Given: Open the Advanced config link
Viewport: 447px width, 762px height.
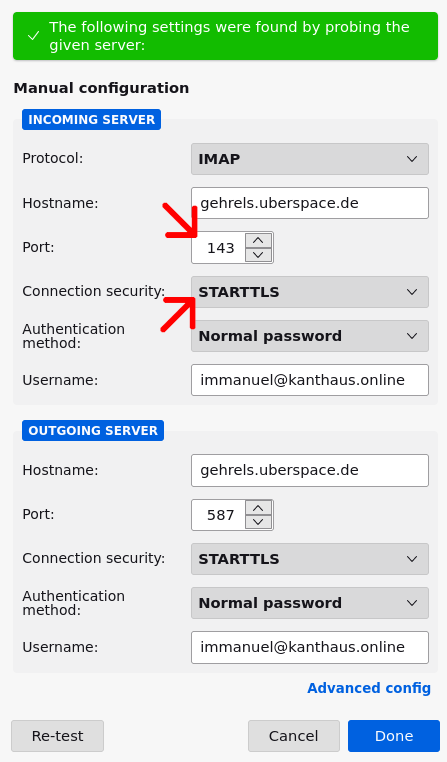Looking at the screenshot, I should click(x=369, y=688).
